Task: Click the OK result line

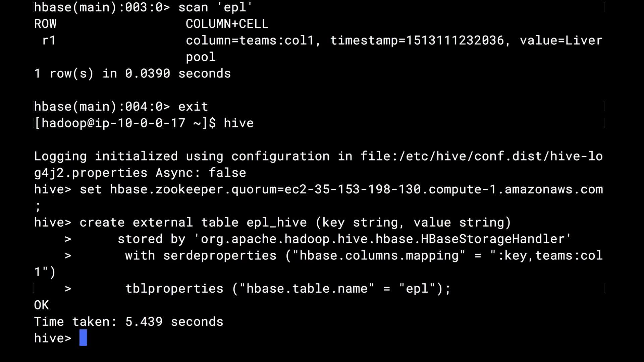Action: pos(42,305)
